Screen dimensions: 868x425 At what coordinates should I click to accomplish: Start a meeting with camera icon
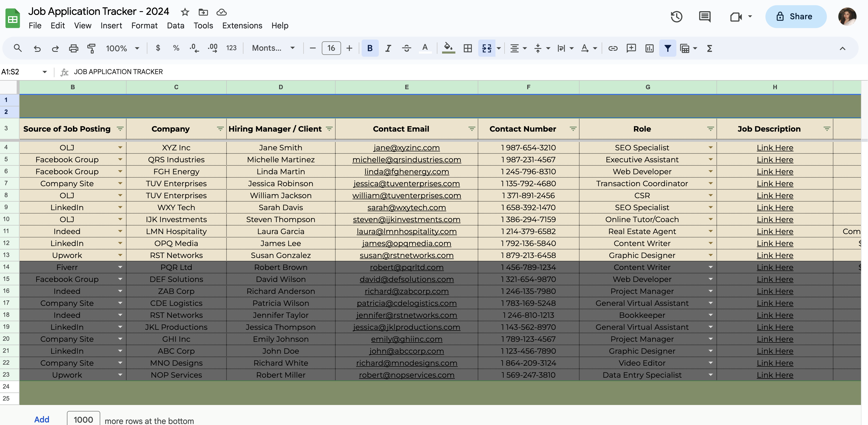point(736,16)
